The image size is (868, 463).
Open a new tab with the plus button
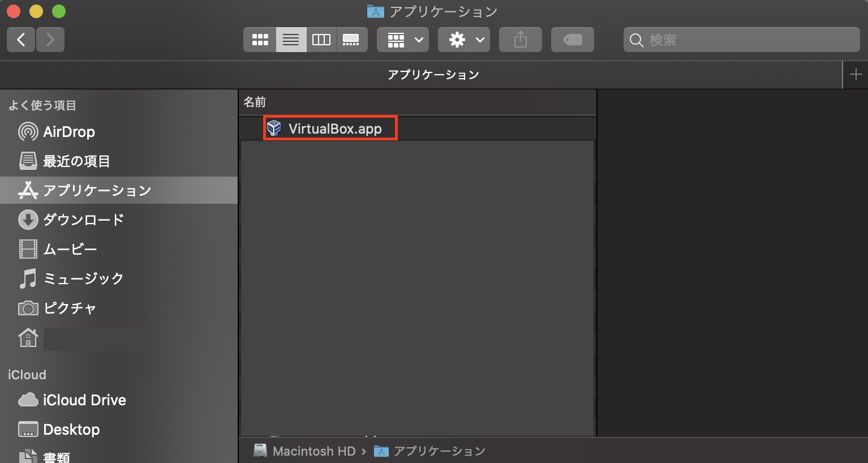(x=857, y=74)
